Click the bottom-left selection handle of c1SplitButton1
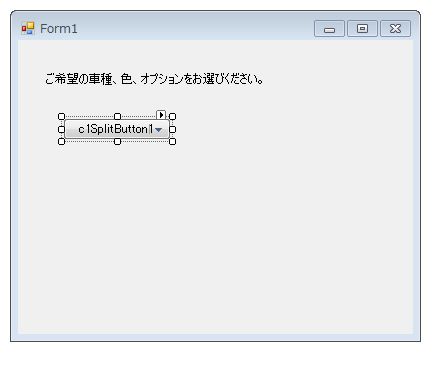 coord(61,142)
